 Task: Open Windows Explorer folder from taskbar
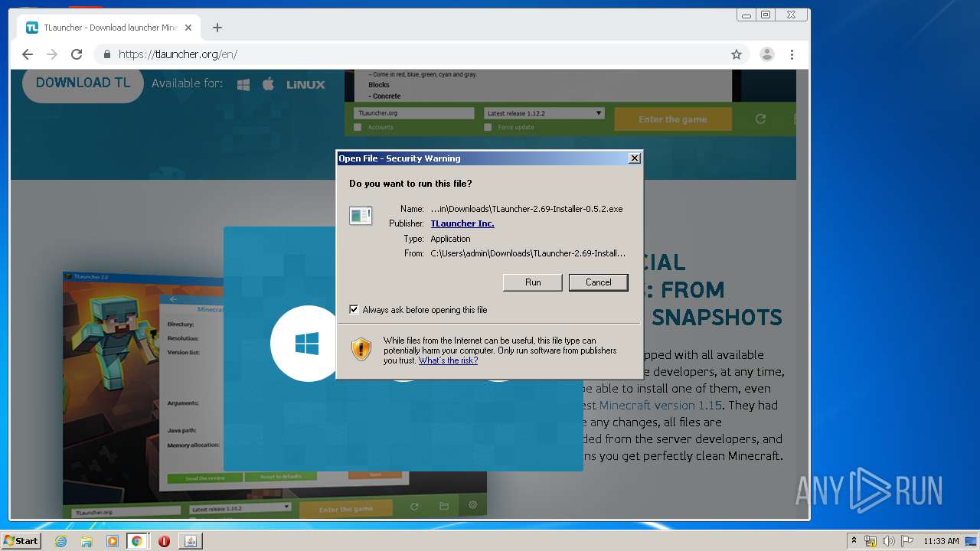click(x=87, y=541)
